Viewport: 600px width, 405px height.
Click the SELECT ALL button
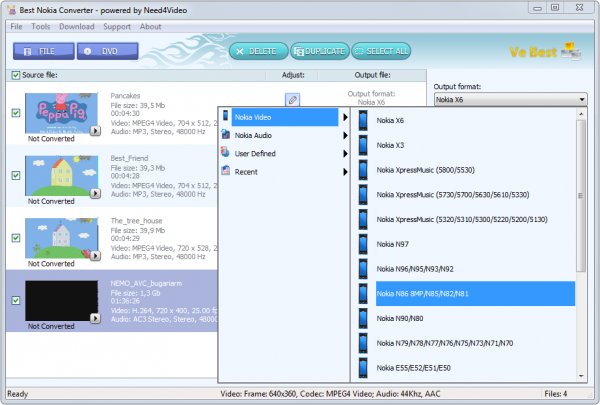[381, 51]
